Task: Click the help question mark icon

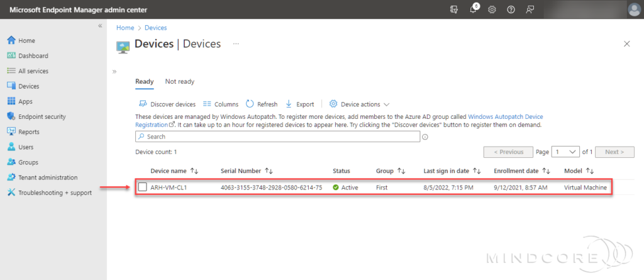Action: pos(511,9)
